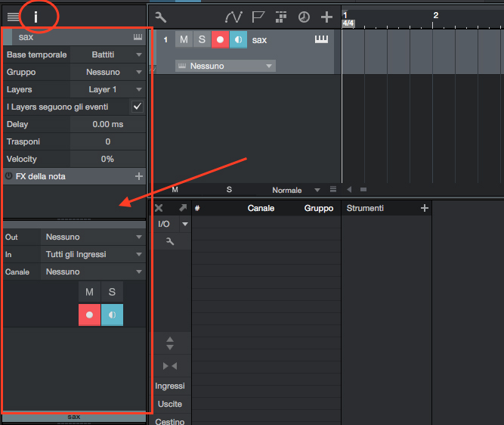Click the clock icon in the track toolbar
Image resolution: width=504 pixels, height=425 pixels.
point(304,17)
